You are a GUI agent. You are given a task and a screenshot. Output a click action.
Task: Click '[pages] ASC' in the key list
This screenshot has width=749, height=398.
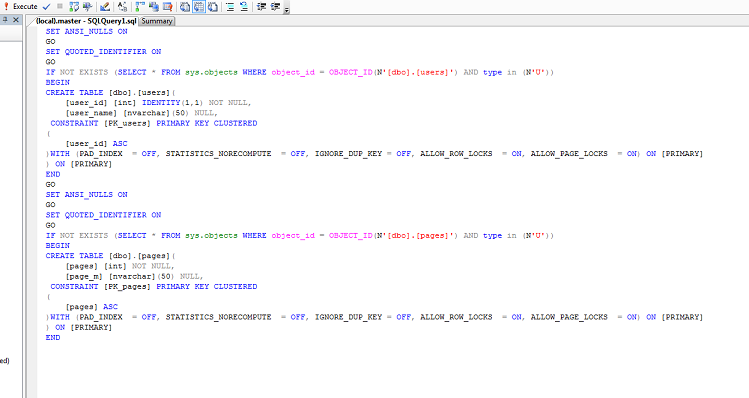pyautogui.click(x=92, y=307)
